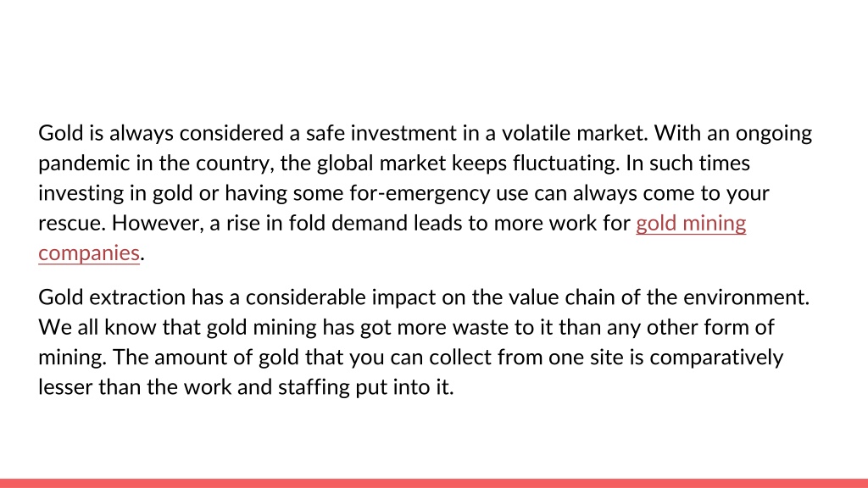Click the word 'lesser' starting last line
This screenshot has height=488, width=868.
pyautogui.click(x=64, y=387)
